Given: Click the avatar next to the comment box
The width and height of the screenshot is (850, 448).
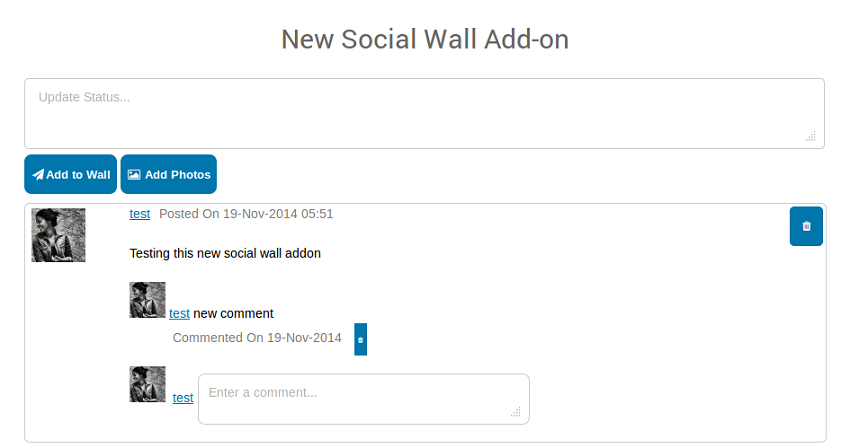Looking at the screenshot, I should pyautogui.click(x=147, y=384).
